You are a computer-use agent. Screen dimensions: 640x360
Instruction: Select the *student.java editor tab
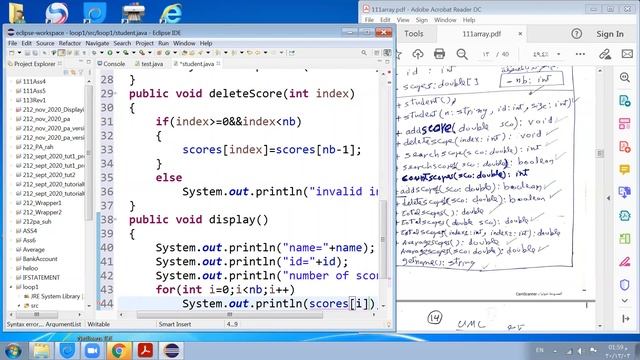click(197, 64)
